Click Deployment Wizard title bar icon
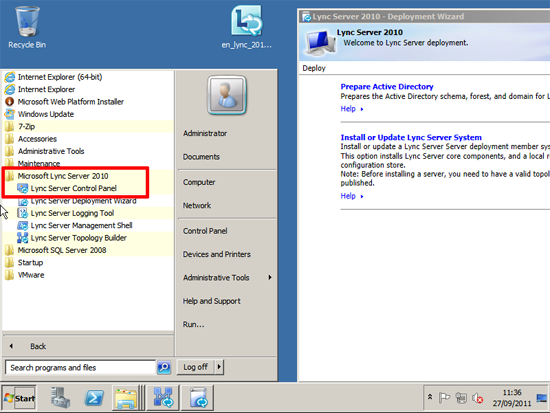This screenshot has width=550, height=413. click(x=307, y=17)
